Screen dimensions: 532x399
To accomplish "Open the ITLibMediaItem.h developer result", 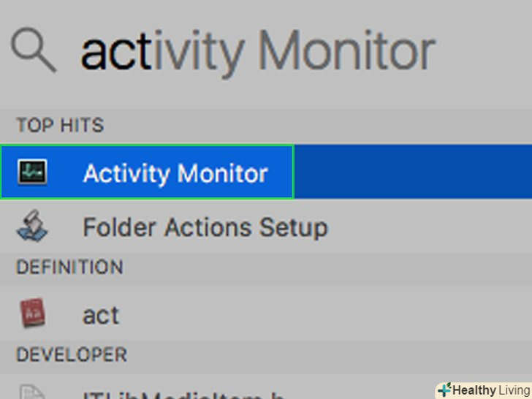I will coord(183,395).
